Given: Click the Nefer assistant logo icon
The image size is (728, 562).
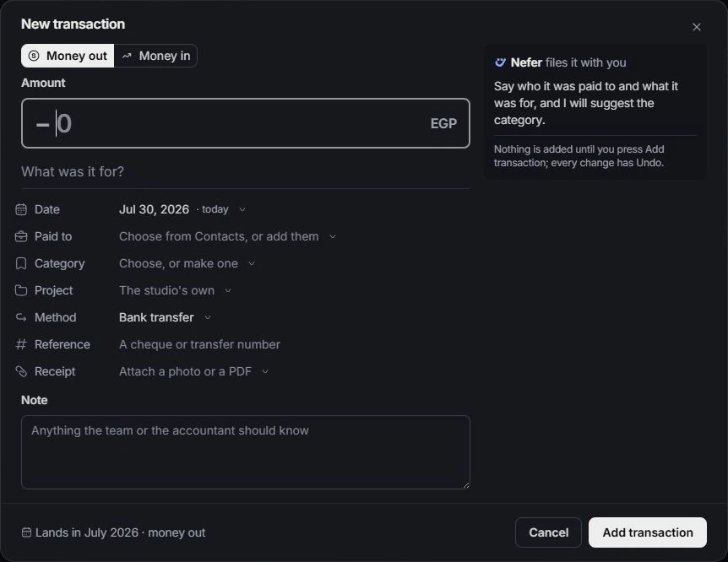Looking at the screenshot, I should click(x=500, y=62).
